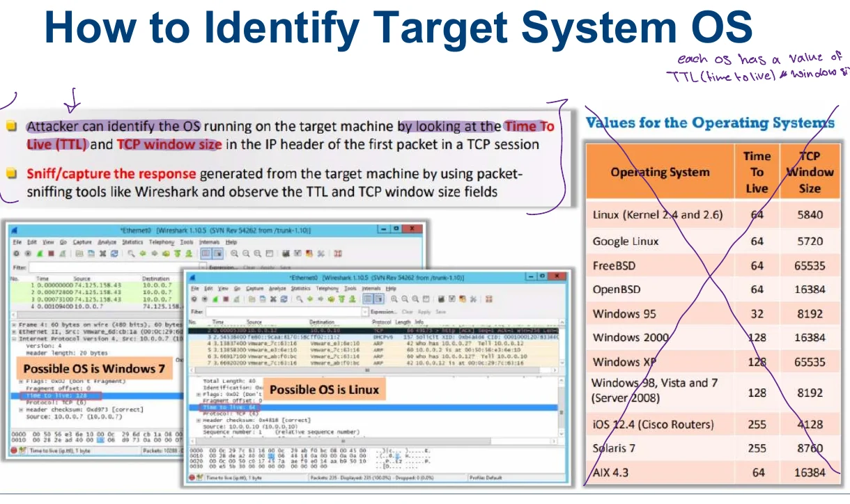Screen dimensions: 850x504
Task: Collapse Internet Protocol Version 4 node in back window
Action: [x=14, y=339]
